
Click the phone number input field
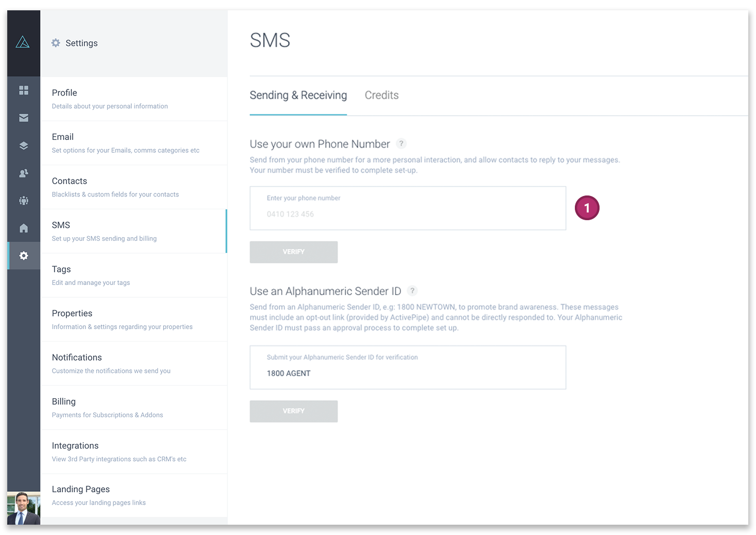click(x=408, y=208)
